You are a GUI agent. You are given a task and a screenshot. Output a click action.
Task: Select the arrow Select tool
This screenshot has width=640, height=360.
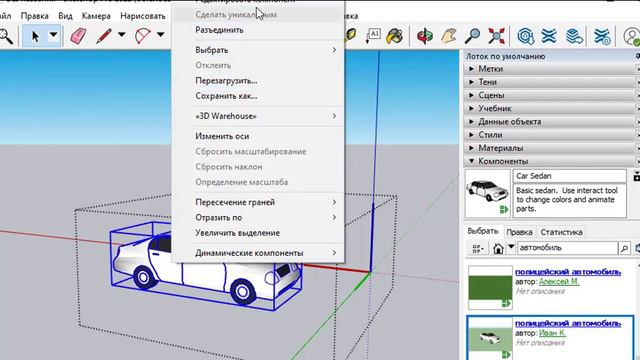point(36,36)
